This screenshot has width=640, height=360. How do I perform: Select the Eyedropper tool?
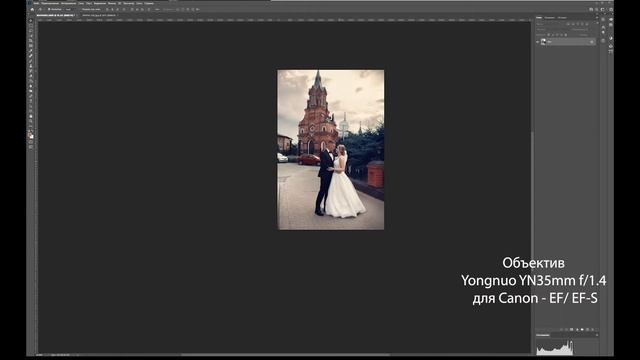(x=31, y=51)
